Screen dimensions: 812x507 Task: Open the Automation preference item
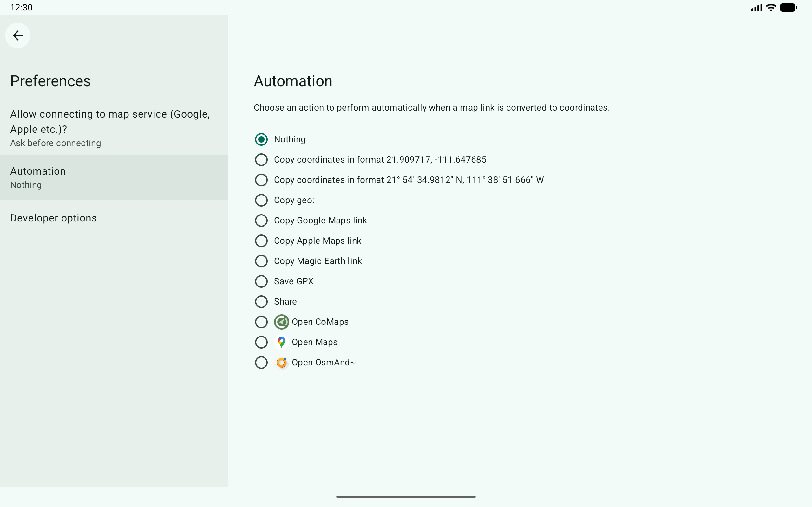click(x=114, y=177)
